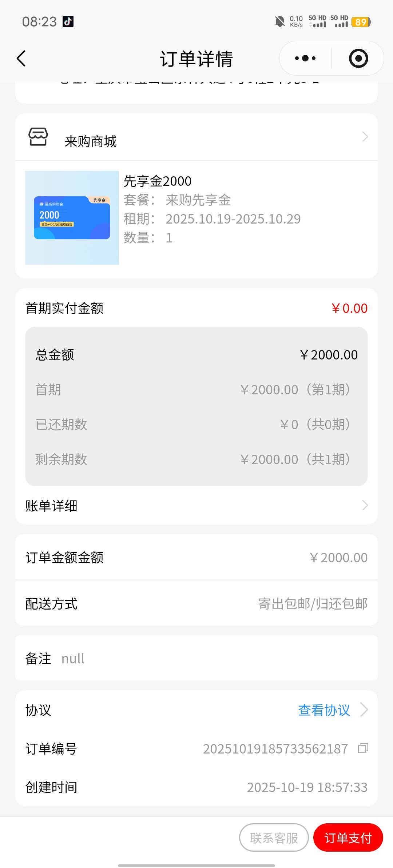Image resolution: width=393 pixels, height=868 pixels.
Task: Expand 账单详细 bill details chevron
Action: pyautogui.click(x=365, y=505)
